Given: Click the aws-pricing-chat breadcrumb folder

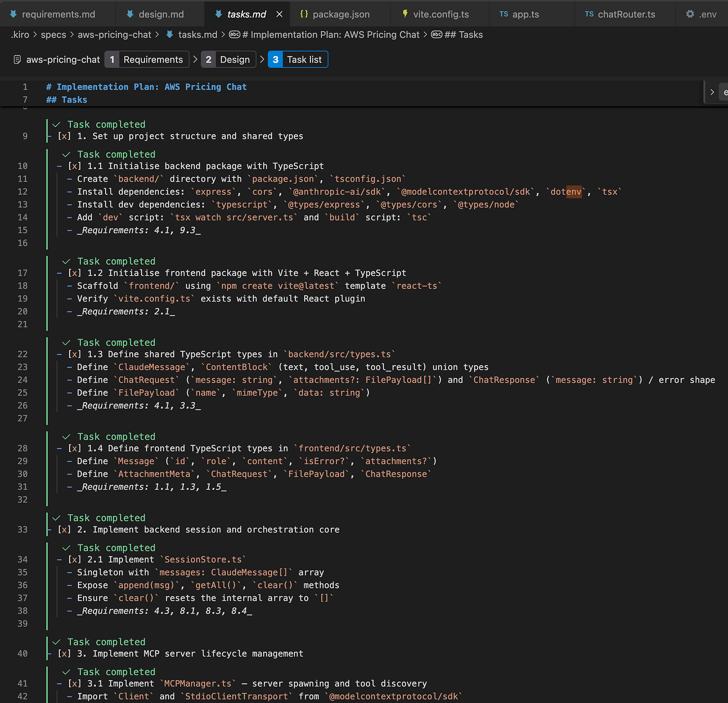Looking at the screenshot, I should 114,34.
